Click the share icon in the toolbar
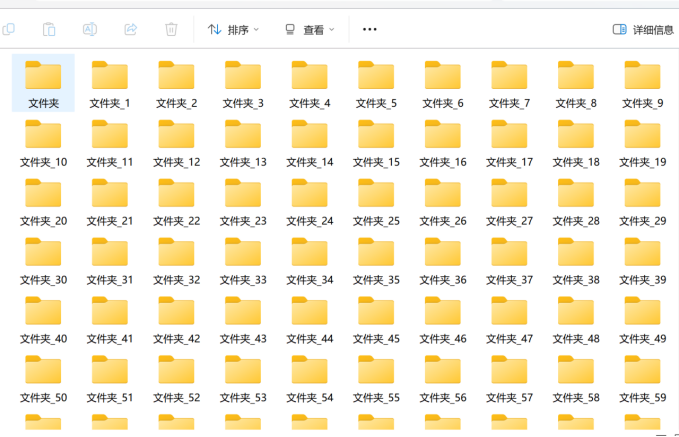The height and width of the screenshot is (437, 679). [x=131, y=29]
